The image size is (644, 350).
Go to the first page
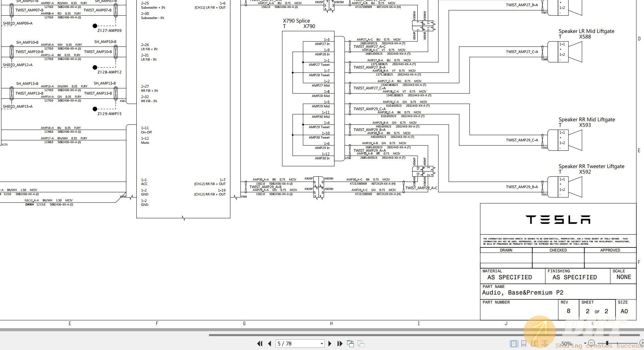click(x=260, y=343)
